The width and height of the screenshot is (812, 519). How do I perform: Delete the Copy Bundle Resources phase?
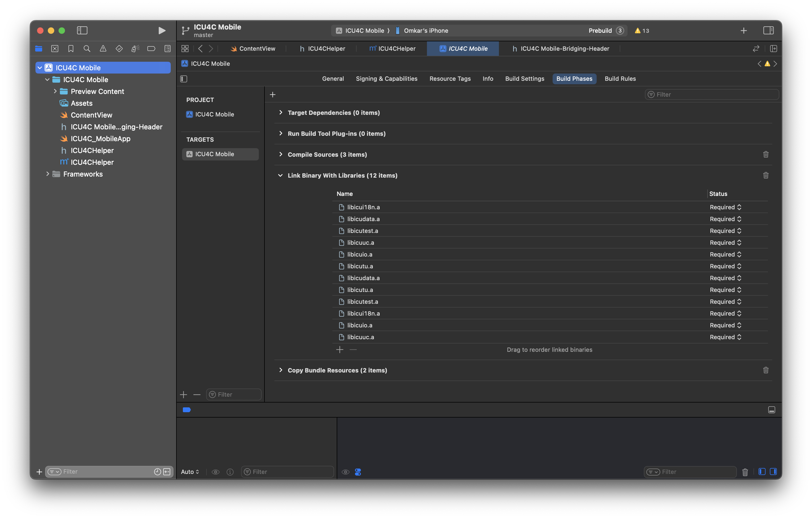[766, 370]
